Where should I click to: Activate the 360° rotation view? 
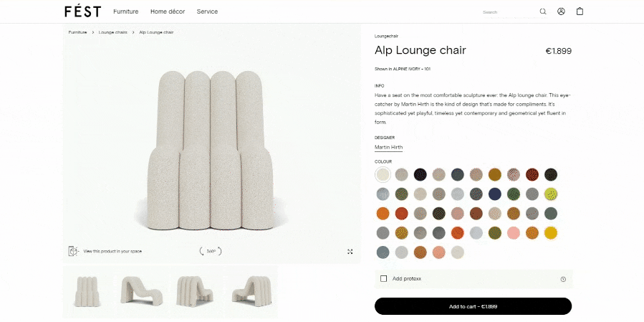[211, 251]
